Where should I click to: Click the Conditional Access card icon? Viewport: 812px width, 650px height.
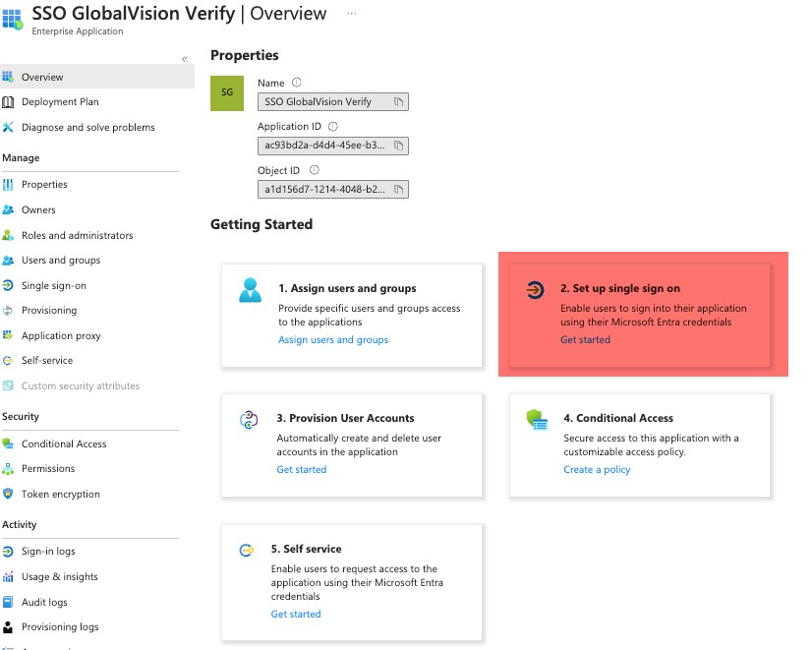pos(536,421)
